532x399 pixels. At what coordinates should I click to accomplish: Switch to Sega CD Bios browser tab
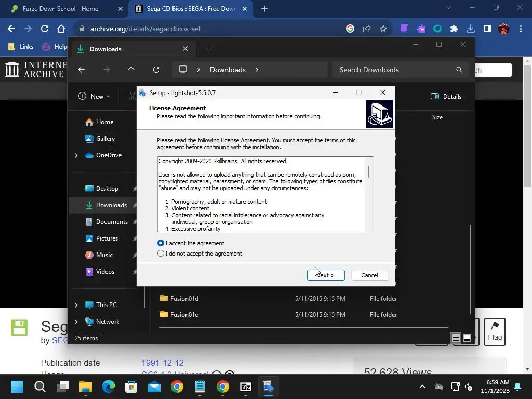coord(191,9)
